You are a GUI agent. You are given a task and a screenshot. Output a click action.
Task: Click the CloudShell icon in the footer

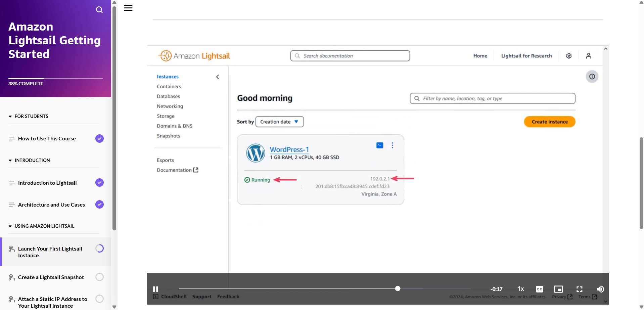156,297
